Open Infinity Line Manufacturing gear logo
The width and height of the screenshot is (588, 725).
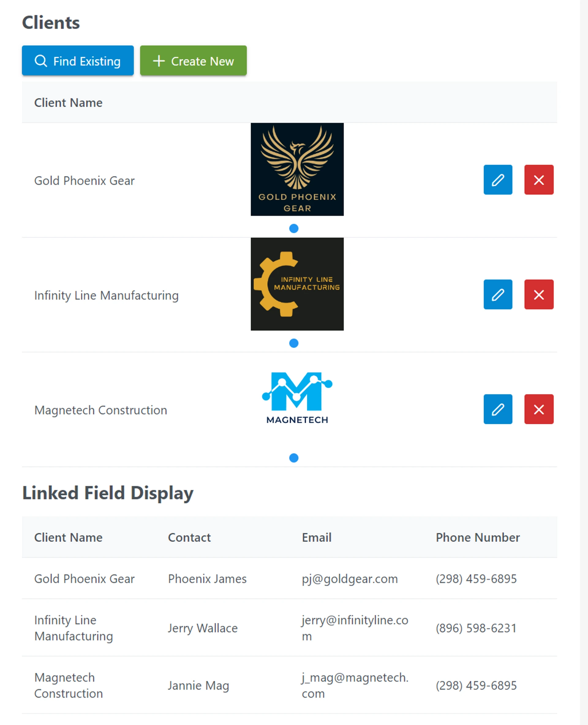click(297, 284)
